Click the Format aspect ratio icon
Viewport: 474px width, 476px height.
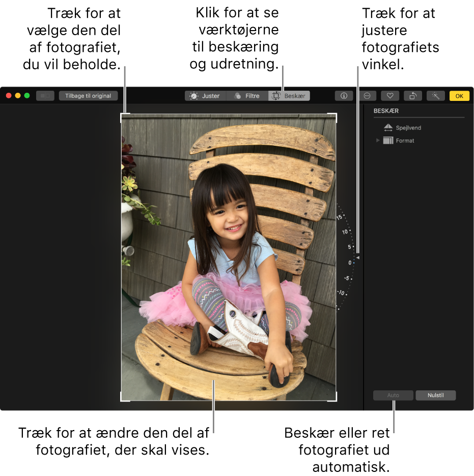[x=388, y=141]
